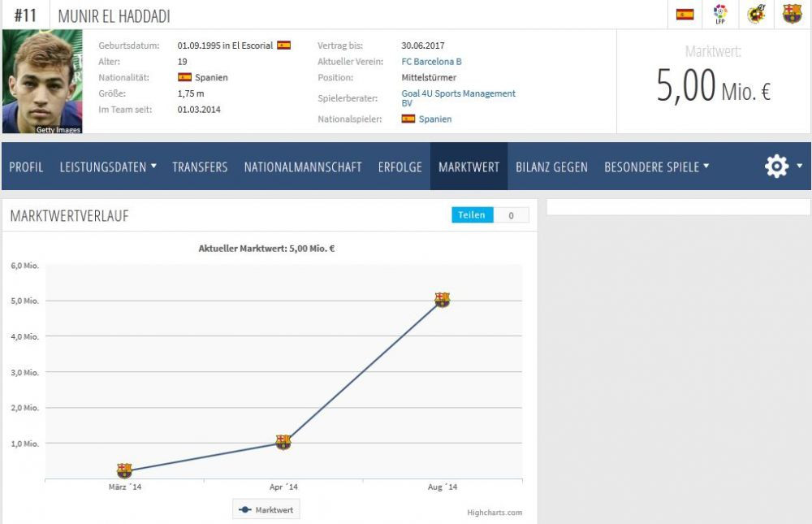This screenshot has height=524, width=812.
Task: Click the Spain flag icon in header
Action: click(x=685, y=15)
